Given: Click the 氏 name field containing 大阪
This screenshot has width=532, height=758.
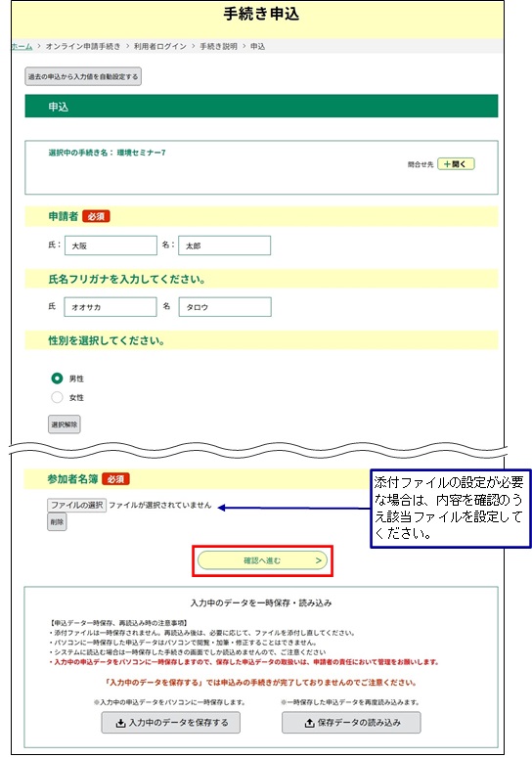Looking at the screenshot, I should tap(111, 245).
